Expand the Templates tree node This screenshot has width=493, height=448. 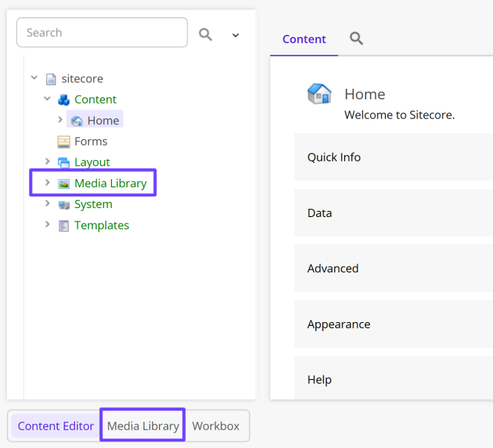(47, 224)
